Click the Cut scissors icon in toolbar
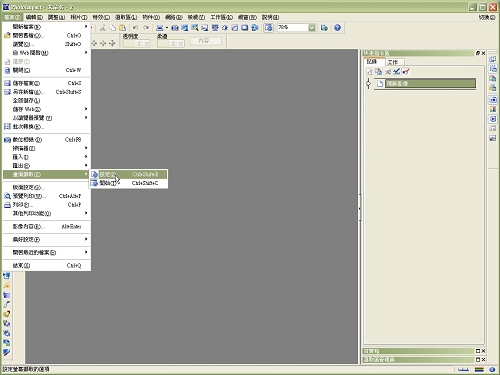 pyautogui.click(x=103, y=28)
